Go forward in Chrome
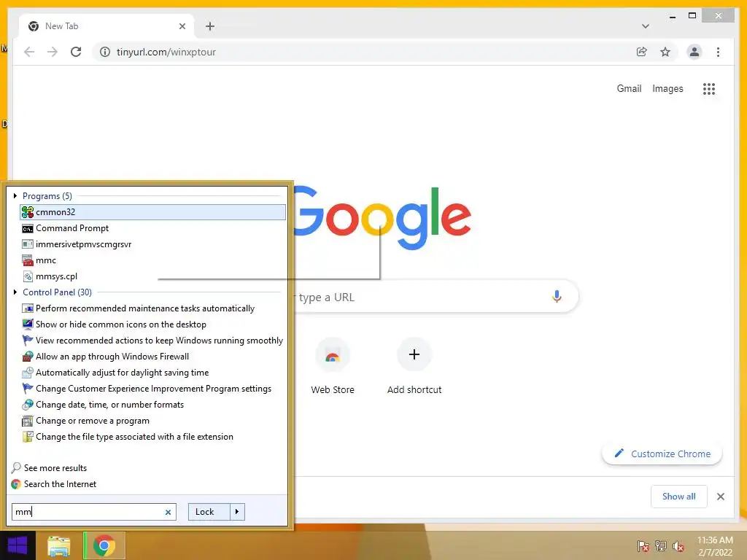The image size is (747, 560). pyautogui.click(x=53, y=52)
